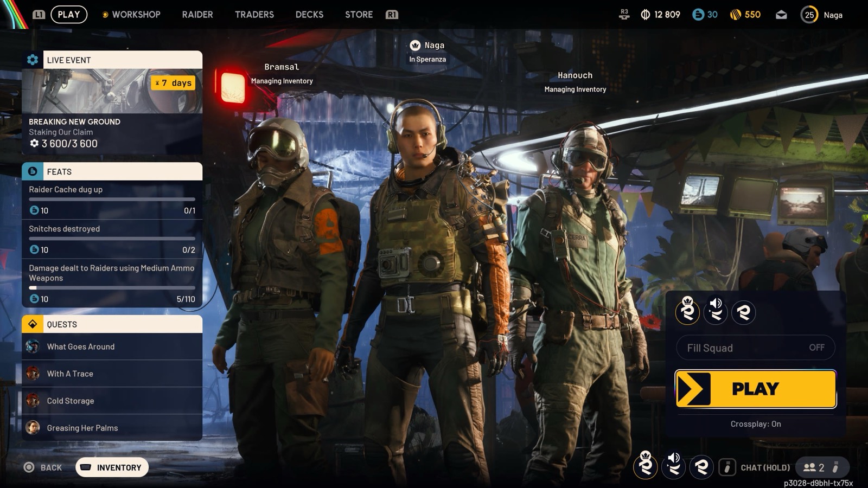This screenshot has height=488, width=868.
Task: Click the blue Cred currency icon
Action: tap(698, 15)
